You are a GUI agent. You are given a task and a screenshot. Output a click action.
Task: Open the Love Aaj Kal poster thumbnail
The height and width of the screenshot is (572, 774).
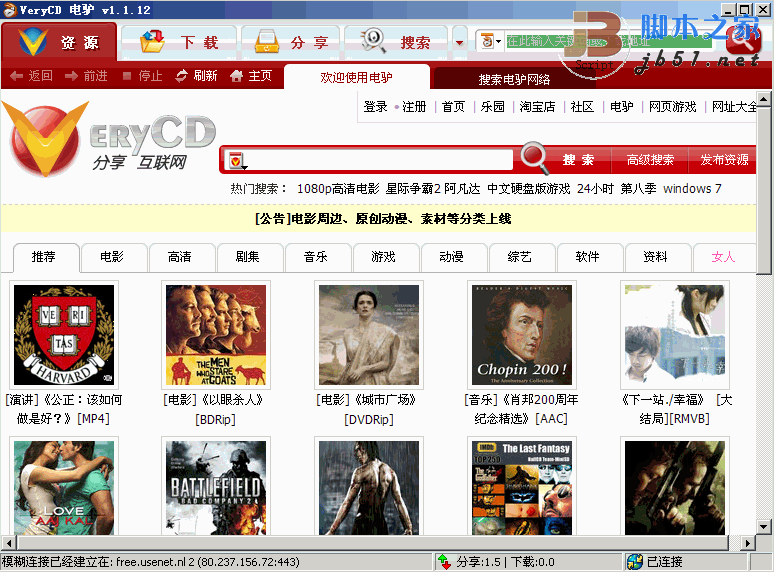(x=64, y=488)
